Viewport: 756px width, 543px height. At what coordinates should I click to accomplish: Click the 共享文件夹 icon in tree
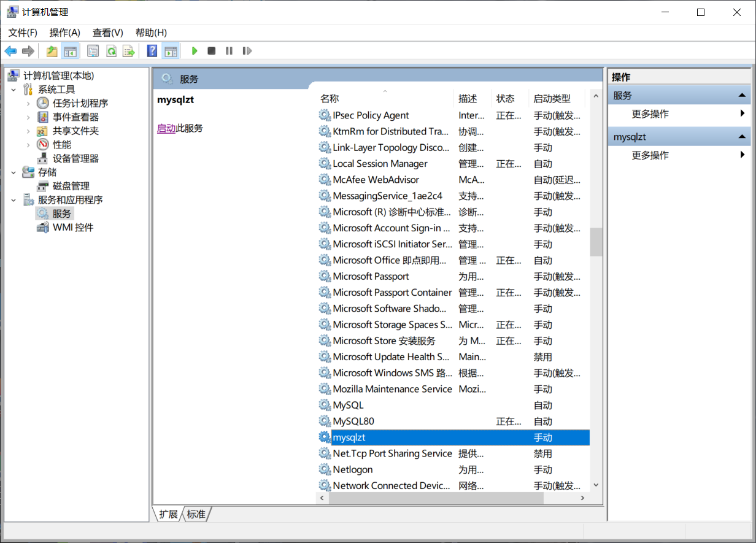tap(43, 131)
